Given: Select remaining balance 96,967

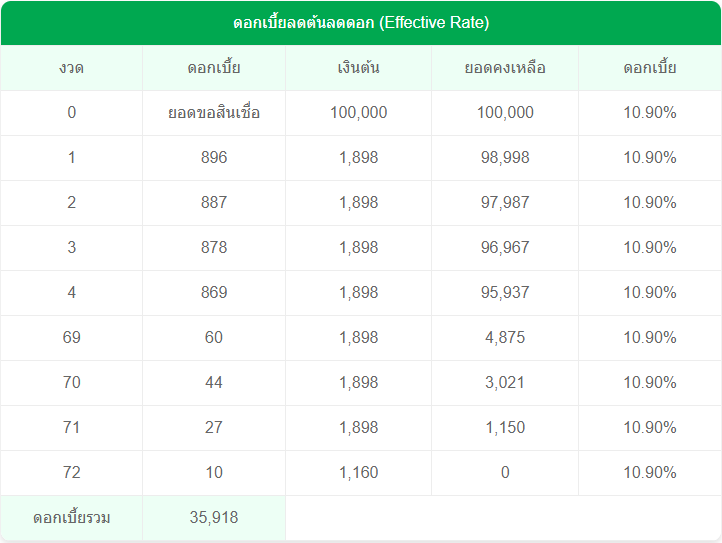Looking at the screenshot, I should click(x=505, y=248).
